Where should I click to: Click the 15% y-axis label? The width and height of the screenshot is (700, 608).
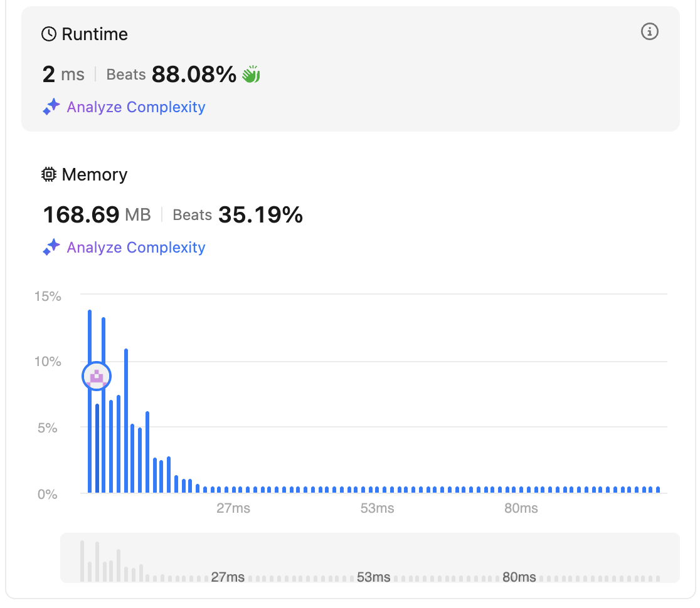click(48, 296)
